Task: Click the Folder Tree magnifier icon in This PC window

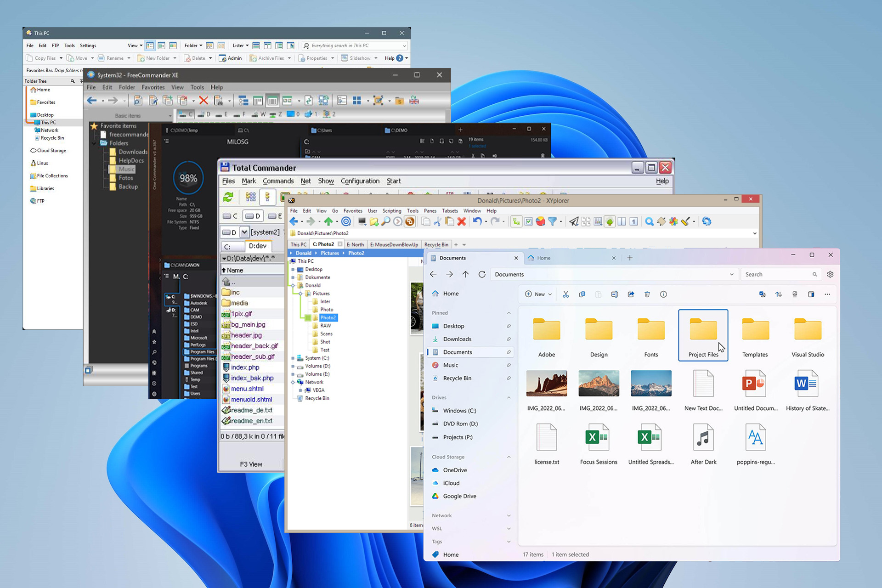Action: (x=73, y=81)
